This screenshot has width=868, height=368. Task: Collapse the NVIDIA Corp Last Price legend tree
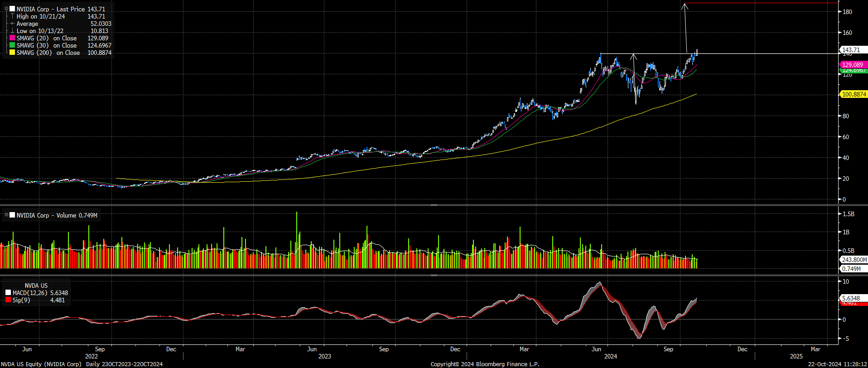6,9
